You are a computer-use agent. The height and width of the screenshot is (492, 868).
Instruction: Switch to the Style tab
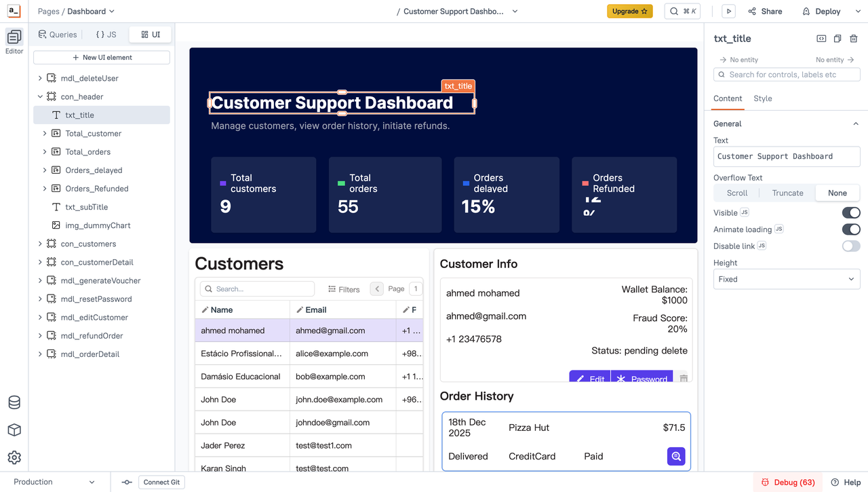click(x=762, y=98)
